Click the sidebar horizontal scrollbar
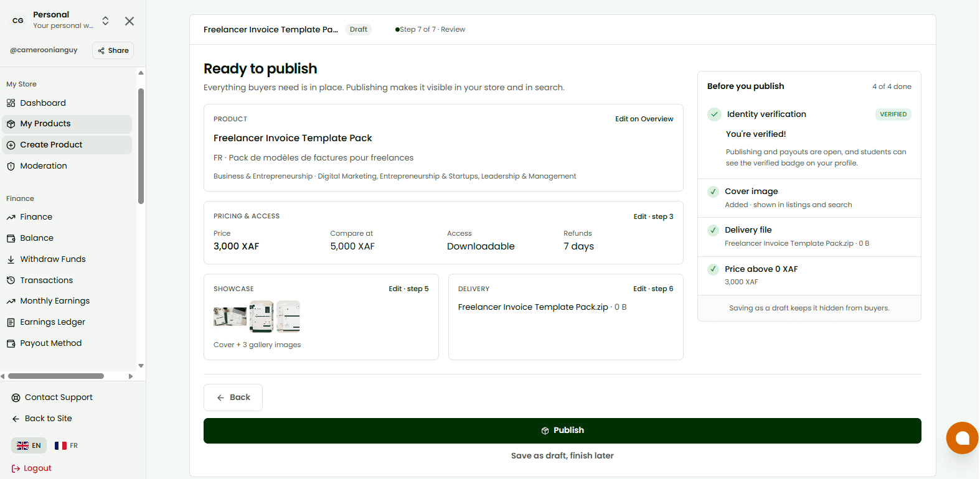Screen dimensions: 980x479 coord(56,376)
